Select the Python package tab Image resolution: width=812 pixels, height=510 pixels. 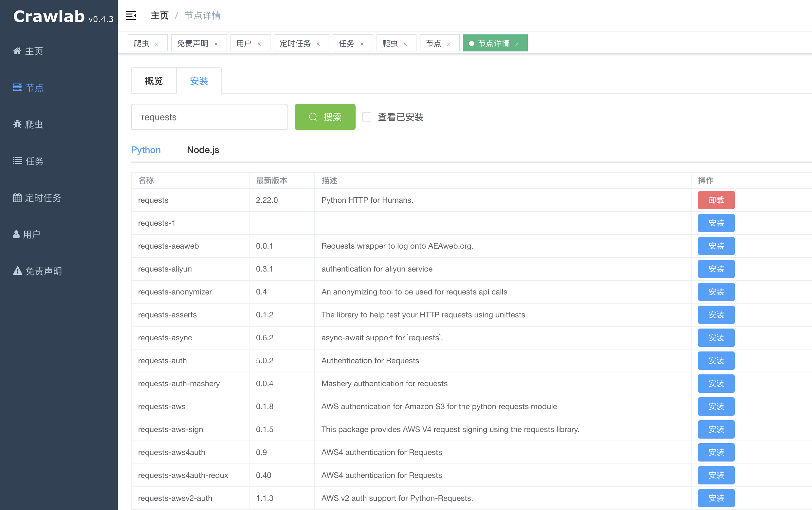pyautogui.click(x=146, y=150)
